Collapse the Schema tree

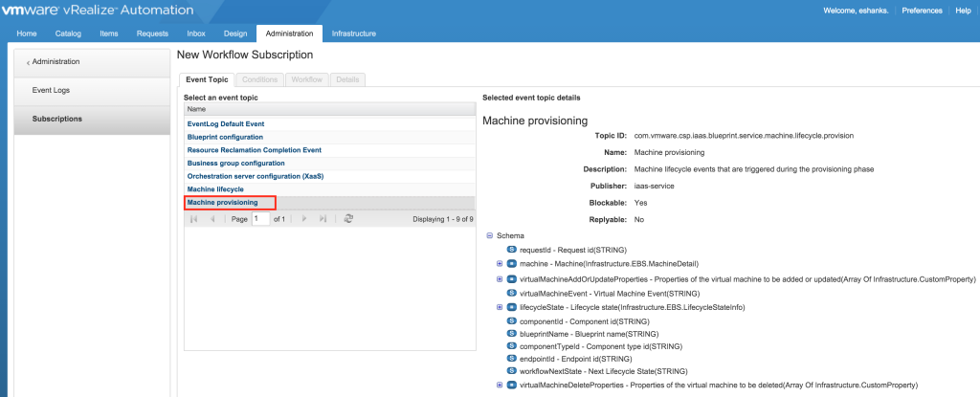pos(489,235)
